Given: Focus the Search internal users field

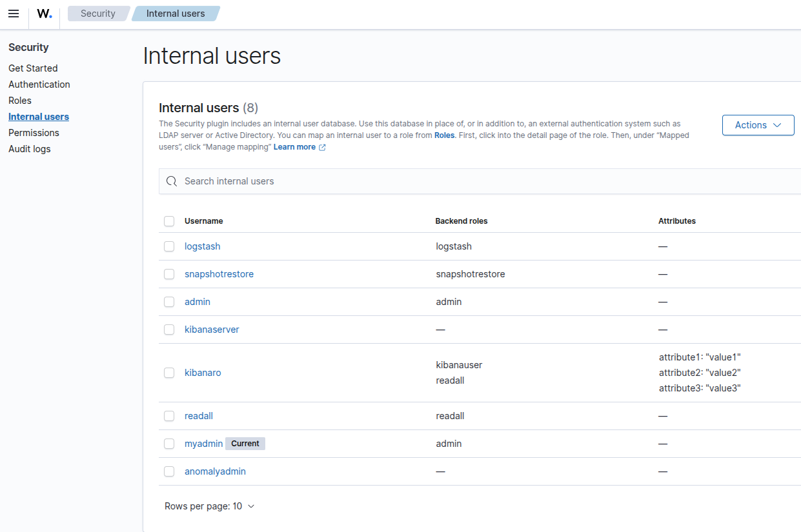Looking at the screenshot, I should pos(452,181).
